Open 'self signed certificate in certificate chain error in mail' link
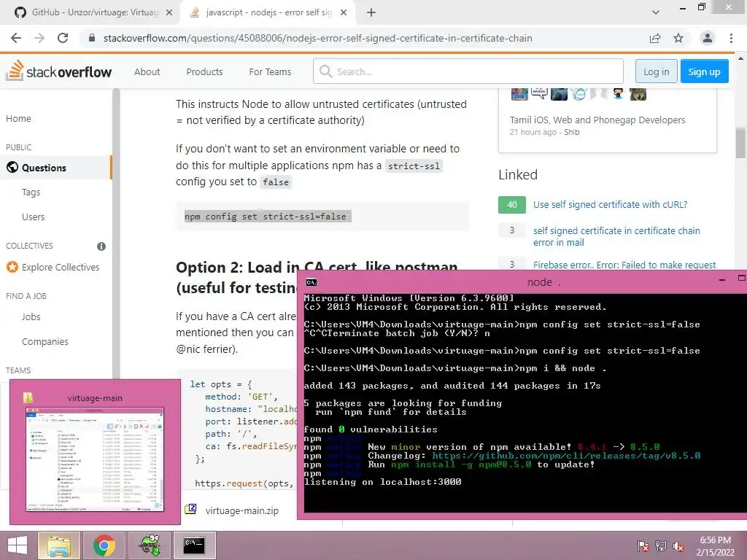Image resolution: width=747 pixels, height=560 pixels. click(x=616, y=237)
